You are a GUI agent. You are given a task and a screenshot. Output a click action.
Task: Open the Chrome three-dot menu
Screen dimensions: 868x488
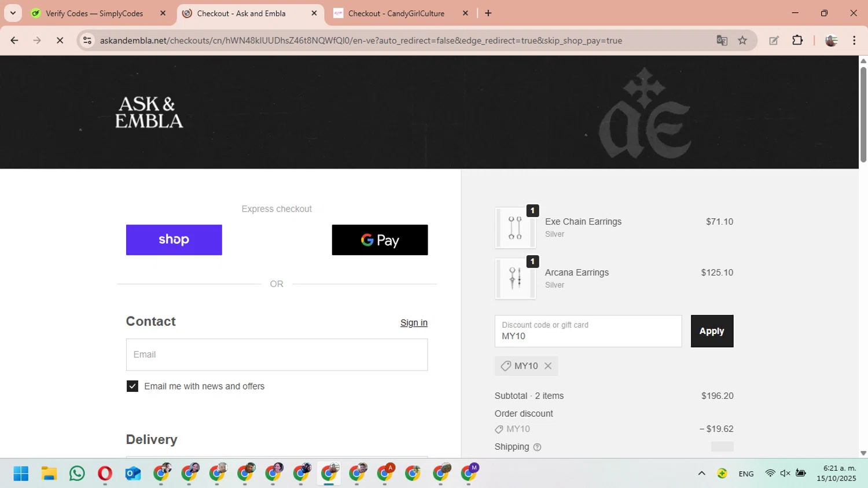pos(854,41)
